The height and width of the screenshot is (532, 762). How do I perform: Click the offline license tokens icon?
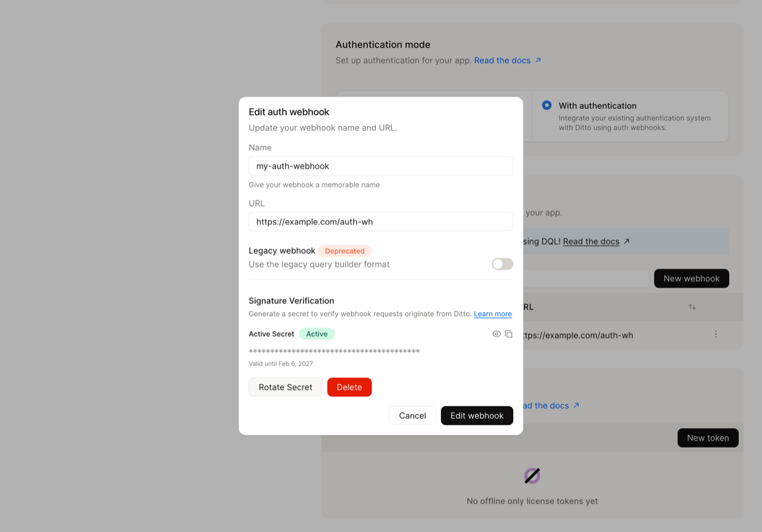[532, 475]
